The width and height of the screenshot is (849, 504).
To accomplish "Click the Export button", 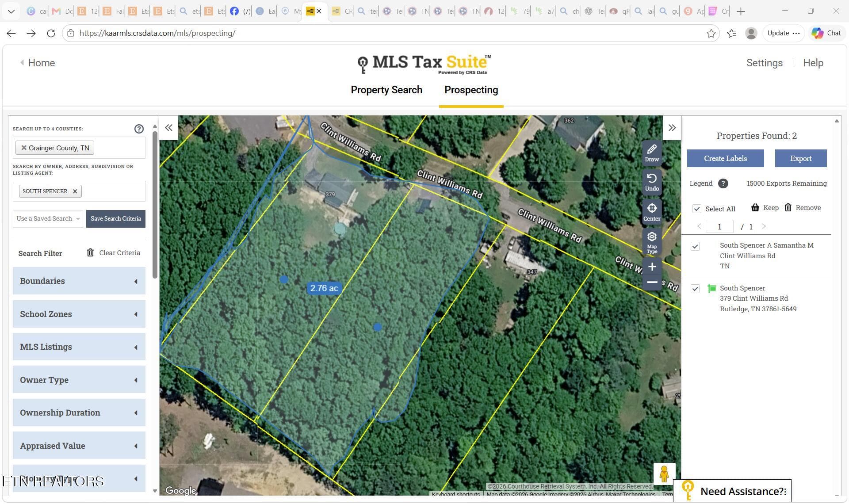I will (x=800, y=158).
